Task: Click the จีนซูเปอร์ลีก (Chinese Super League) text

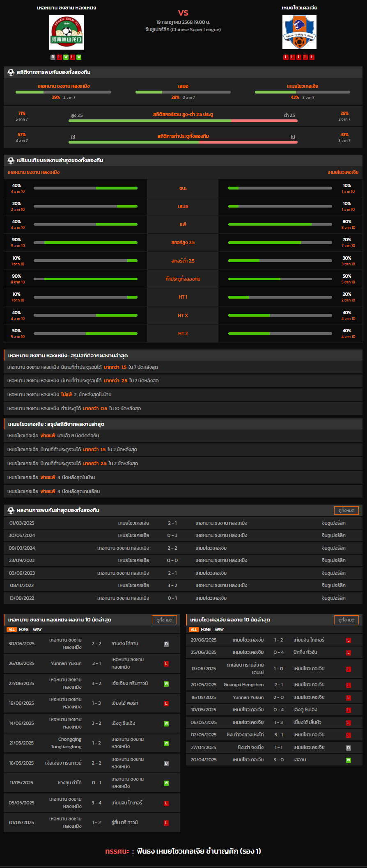Action: pyautogui.click(x=183, y=30)
